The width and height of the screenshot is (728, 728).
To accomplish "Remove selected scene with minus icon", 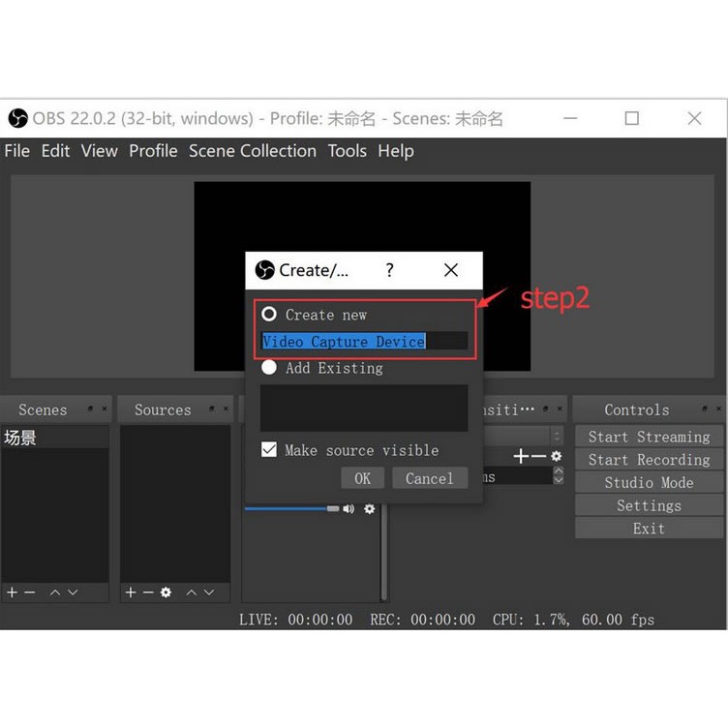I will point(29,592).
